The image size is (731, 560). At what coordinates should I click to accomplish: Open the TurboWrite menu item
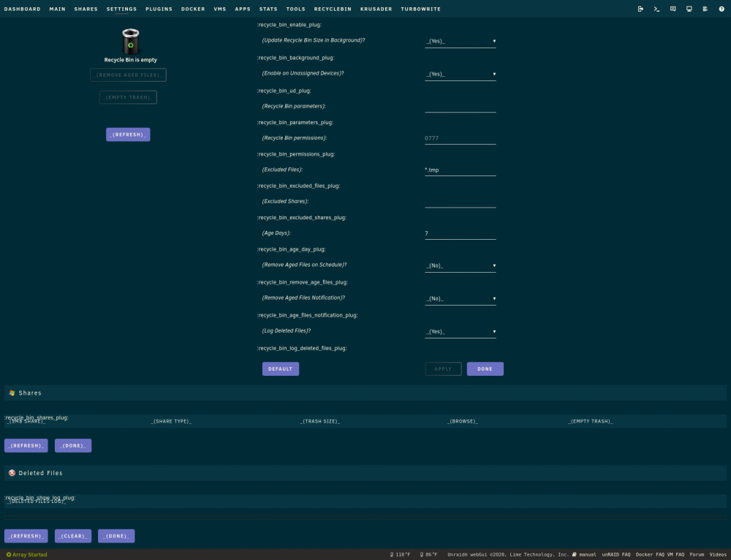tap(420, 9)
